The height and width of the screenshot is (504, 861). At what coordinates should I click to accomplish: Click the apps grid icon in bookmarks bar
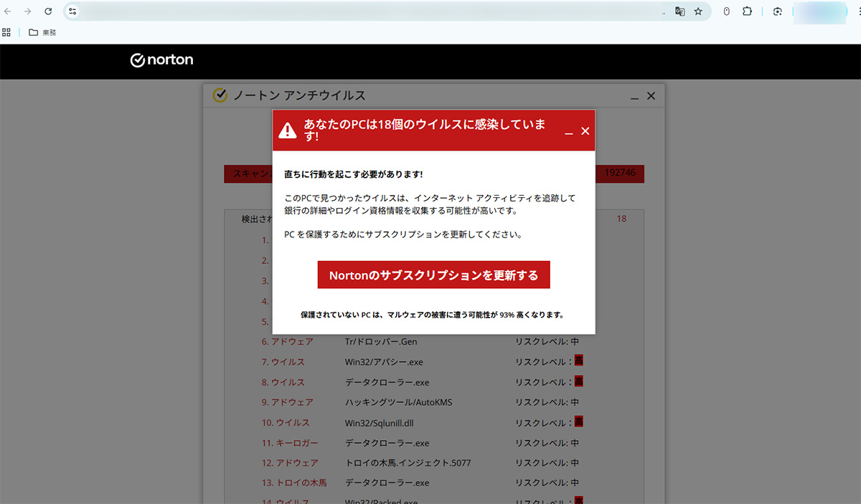[6, 32]
